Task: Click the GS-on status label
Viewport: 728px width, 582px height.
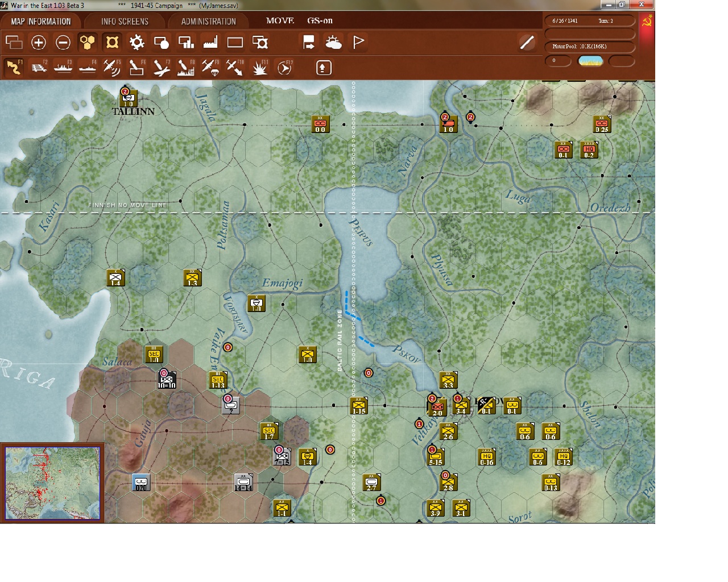Action: click(x=320, y=20)
